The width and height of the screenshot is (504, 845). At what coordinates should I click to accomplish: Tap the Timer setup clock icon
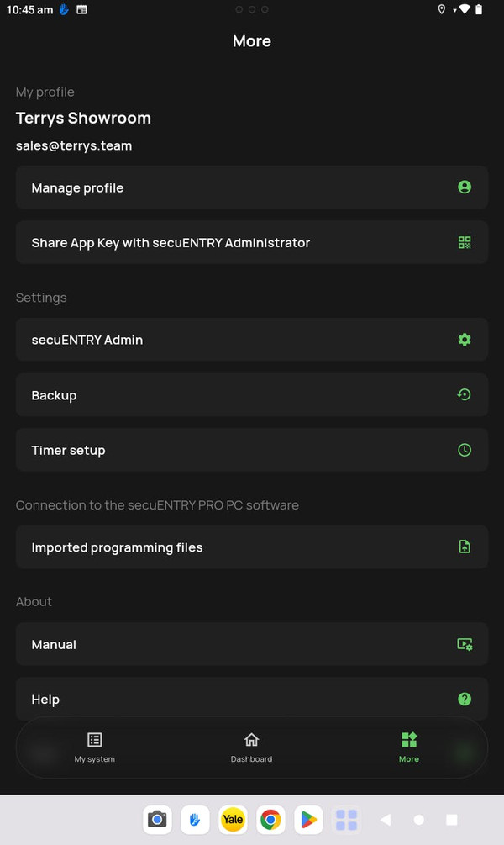tap(465, 450)
